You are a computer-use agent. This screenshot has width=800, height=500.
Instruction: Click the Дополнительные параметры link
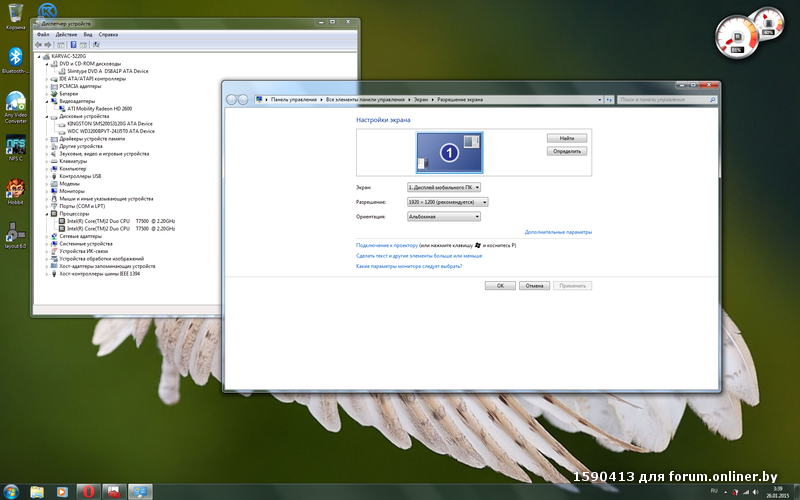558,232
